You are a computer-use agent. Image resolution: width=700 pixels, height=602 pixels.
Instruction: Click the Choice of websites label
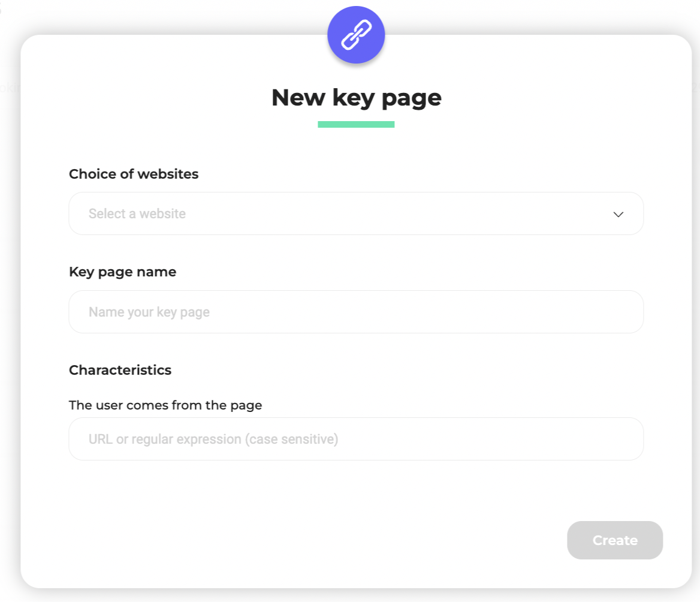coord(134,174)
